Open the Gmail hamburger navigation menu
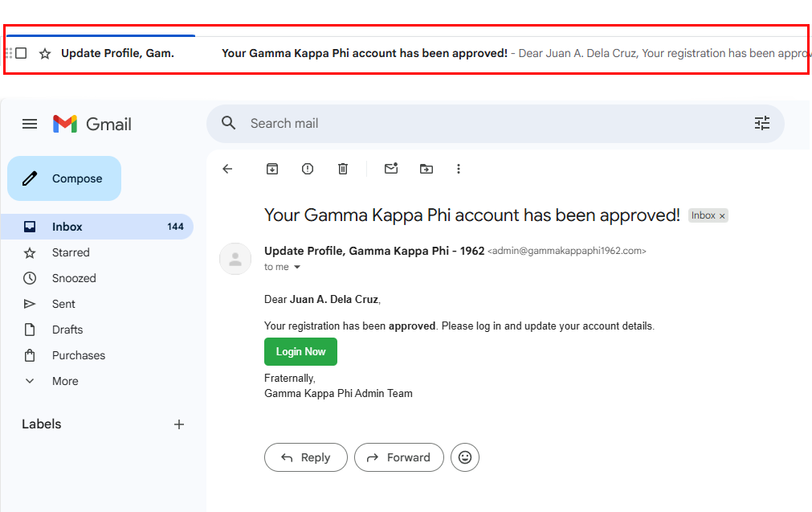 pos(30,124)
